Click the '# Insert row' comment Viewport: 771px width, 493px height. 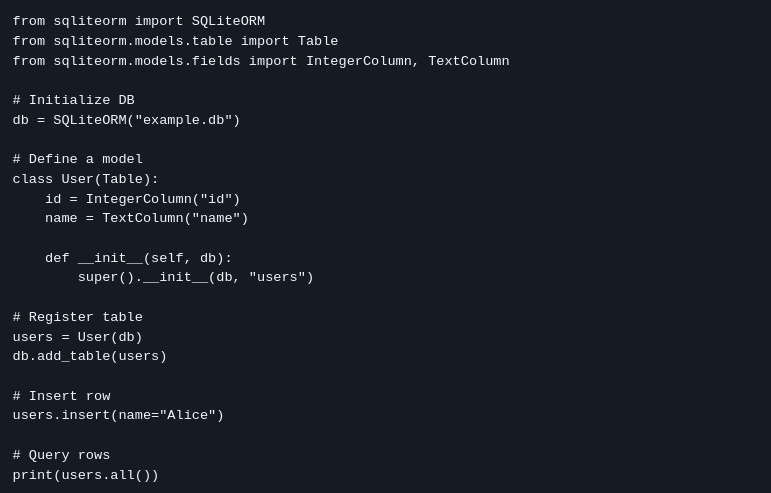click(x=61, y=396)
